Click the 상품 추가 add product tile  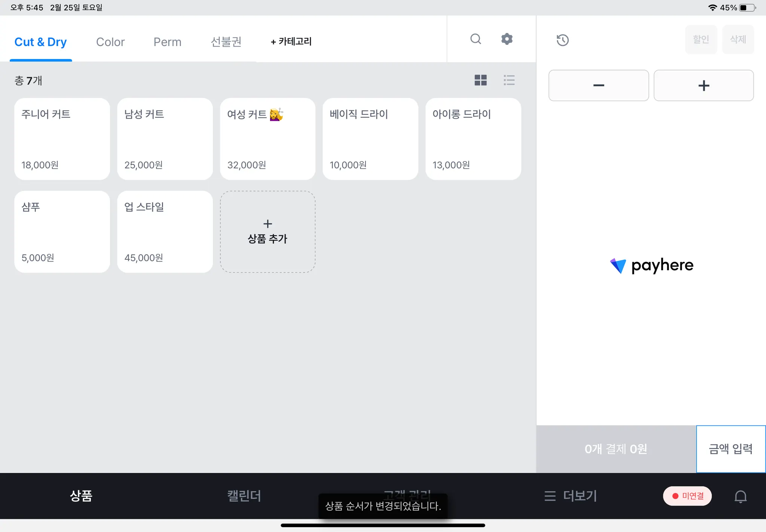click(267, 232)
